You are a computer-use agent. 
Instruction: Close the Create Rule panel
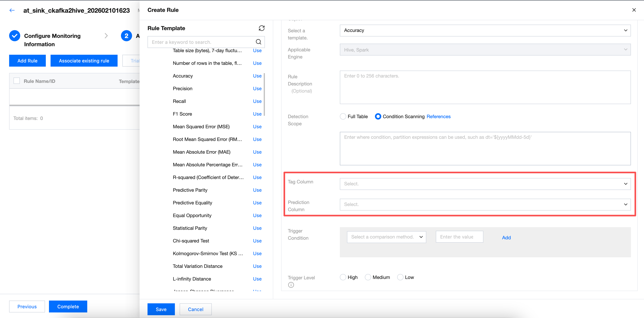coord(634,10)
